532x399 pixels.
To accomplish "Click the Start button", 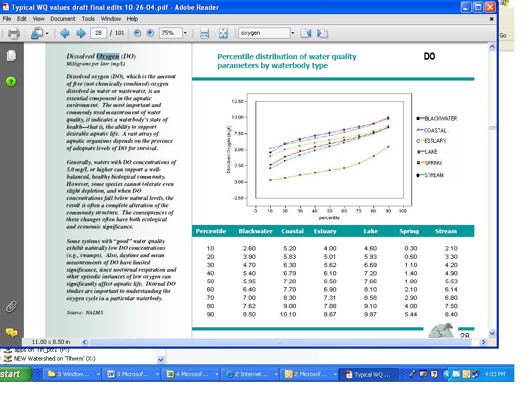I will tap(15, 374).
